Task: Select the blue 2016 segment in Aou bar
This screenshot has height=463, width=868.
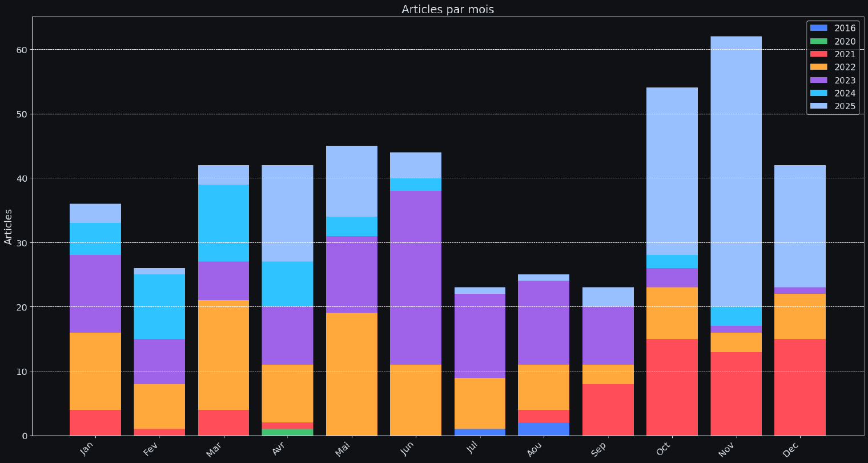Action: [543, 429]
